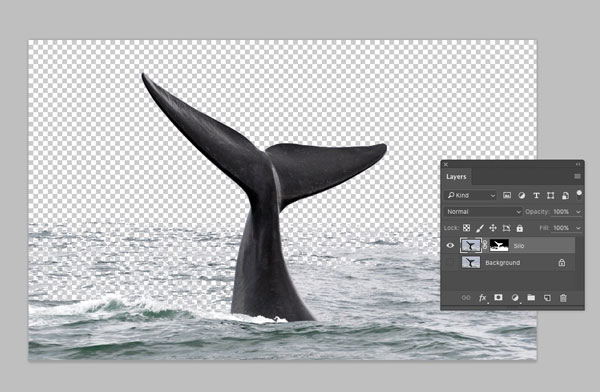Create a new group folder
The image size is (600, 392).
(x=531, y=297)
